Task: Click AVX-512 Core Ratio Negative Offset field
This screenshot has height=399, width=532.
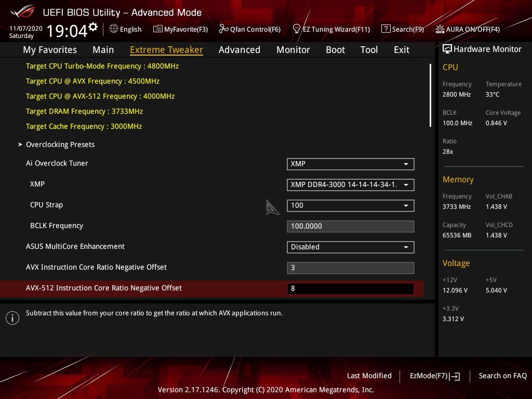Action: [351, 289]
